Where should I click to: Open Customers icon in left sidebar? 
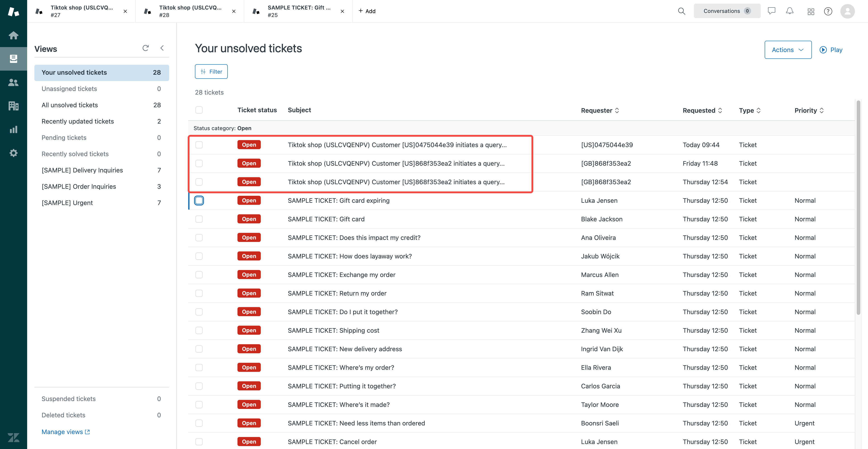(x=14, y=82)
